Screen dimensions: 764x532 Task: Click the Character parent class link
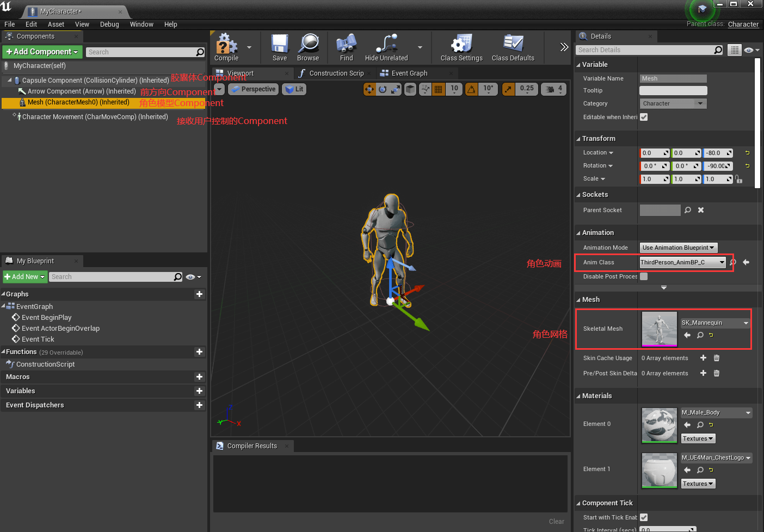743,24
